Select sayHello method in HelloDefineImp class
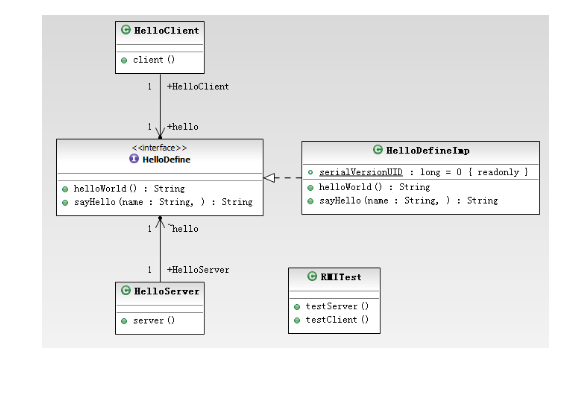Image resolution: width=587 pixels, height=404 pixels. 408,201
